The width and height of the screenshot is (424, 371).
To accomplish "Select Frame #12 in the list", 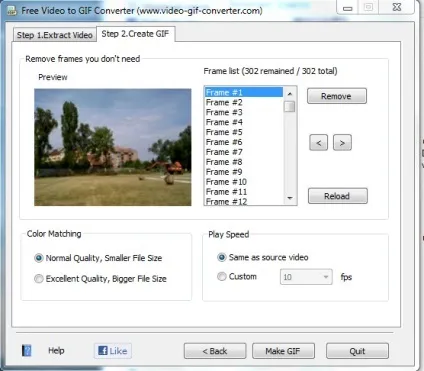I will click(x=244, y=201).
